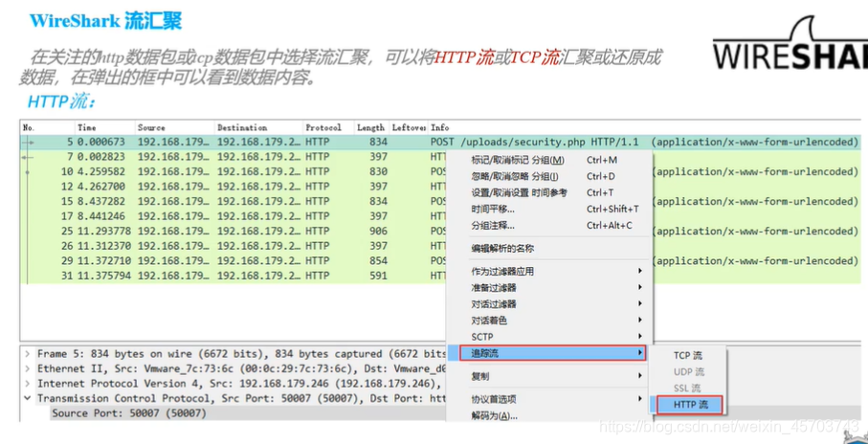
Task: Sort by the Destination column header
Action: (x=259, y=128)
